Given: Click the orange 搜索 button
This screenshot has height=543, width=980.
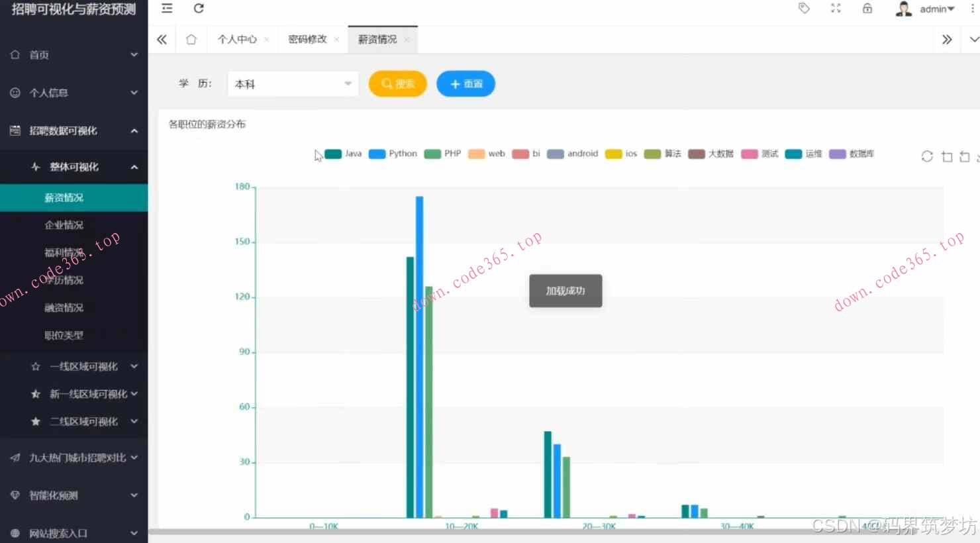Looking at the screenshot, I should 397,84.
